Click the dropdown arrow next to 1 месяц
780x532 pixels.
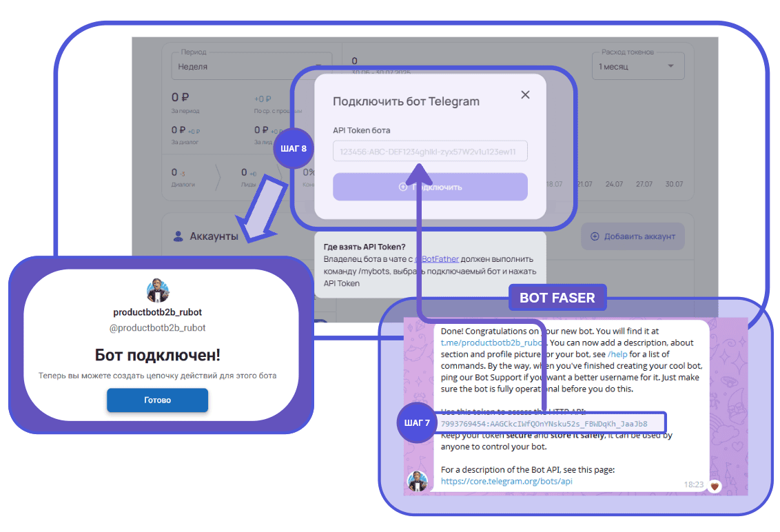tap(670, 66)
